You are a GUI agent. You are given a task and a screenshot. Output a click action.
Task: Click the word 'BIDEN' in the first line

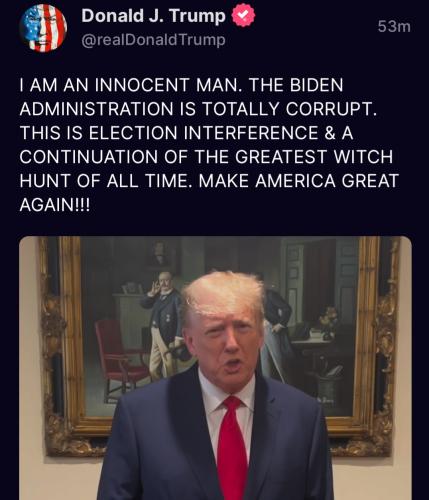click(316, 85)
